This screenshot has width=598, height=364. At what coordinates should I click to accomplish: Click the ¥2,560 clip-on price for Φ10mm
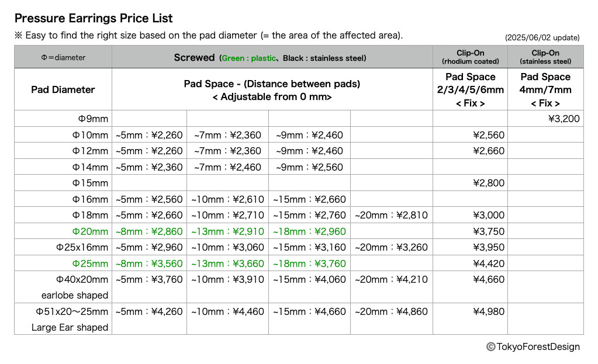489,135
